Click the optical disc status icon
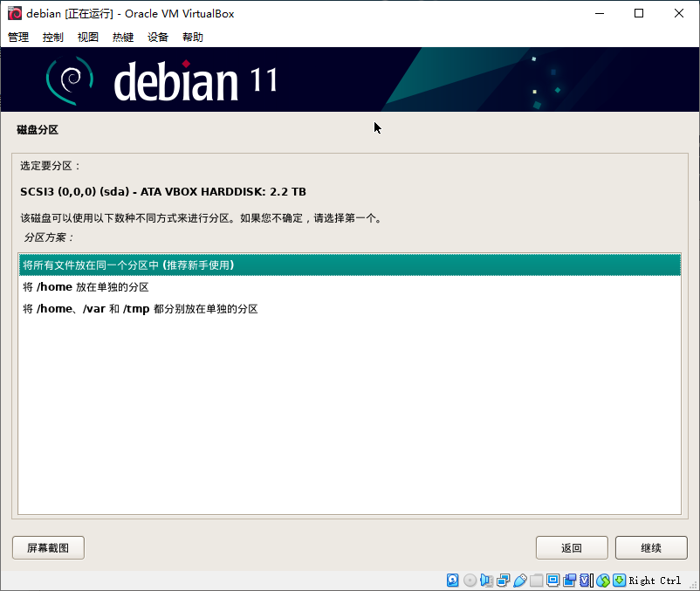The image size is (700, 591). (x=470, y=581)
